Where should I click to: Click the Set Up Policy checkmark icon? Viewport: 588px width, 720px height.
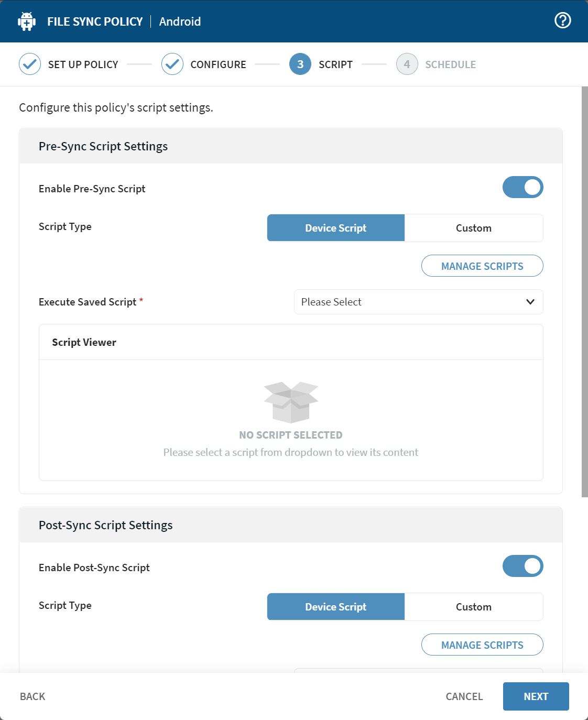point(30,64)
